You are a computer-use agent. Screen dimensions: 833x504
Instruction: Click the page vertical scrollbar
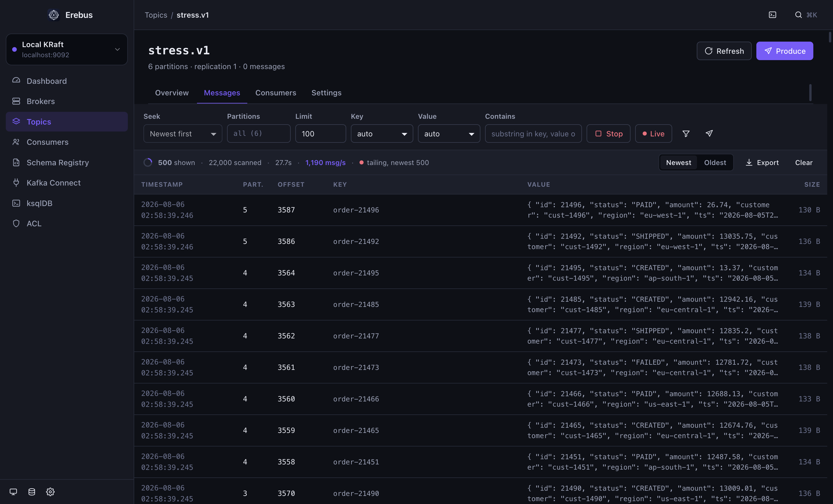click(830, 37)
